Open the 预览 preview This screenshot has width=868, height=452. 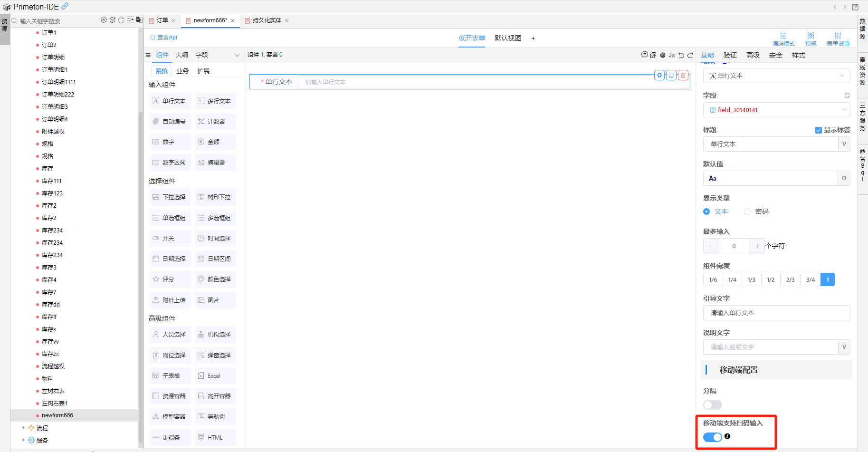[811, 39]
